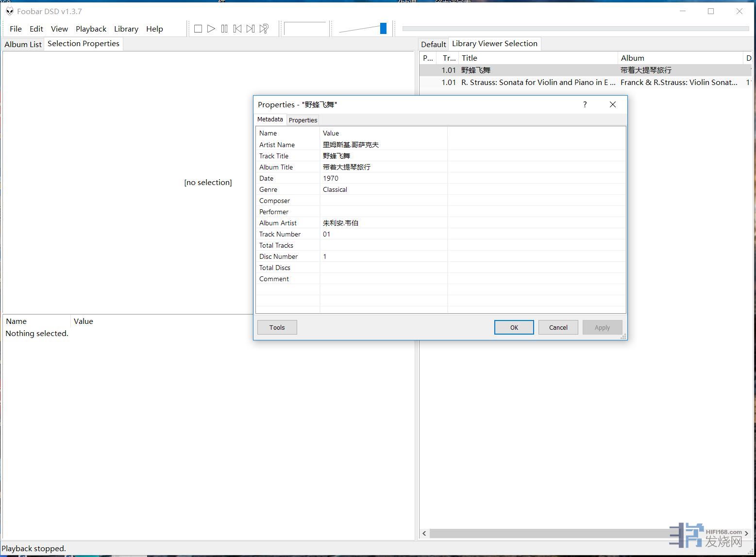
Task: Open the Playback menu
Action: tap(91, 29)
